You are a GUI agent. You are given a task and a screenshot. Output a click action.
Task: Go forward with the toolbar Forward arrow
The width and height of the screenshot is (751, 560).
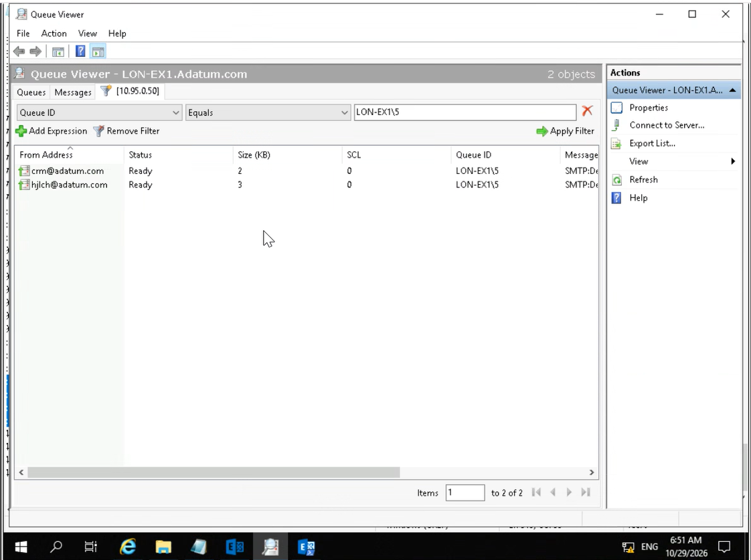pyautogui.click(x=35, y=52)
